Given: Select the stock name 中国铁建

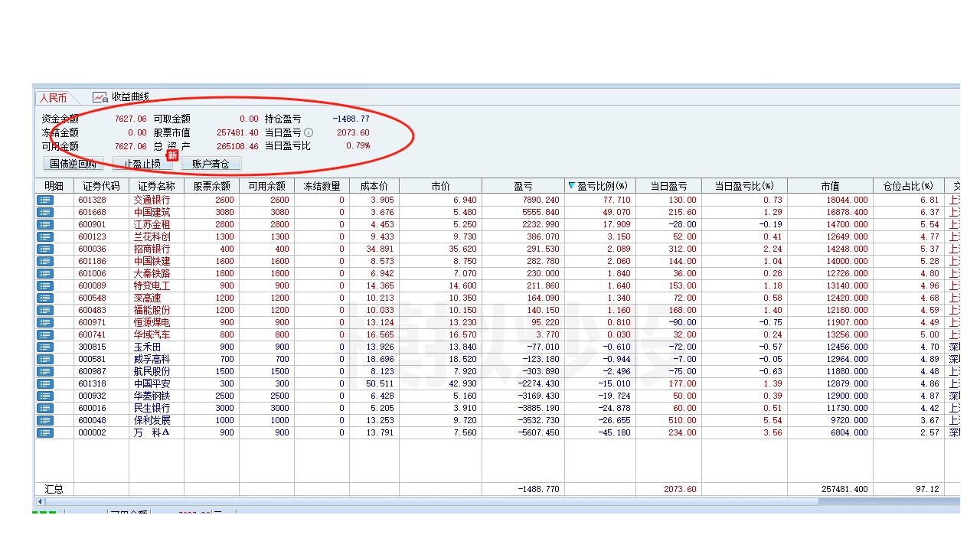Looking at the screenshot, I should [152, 261].
